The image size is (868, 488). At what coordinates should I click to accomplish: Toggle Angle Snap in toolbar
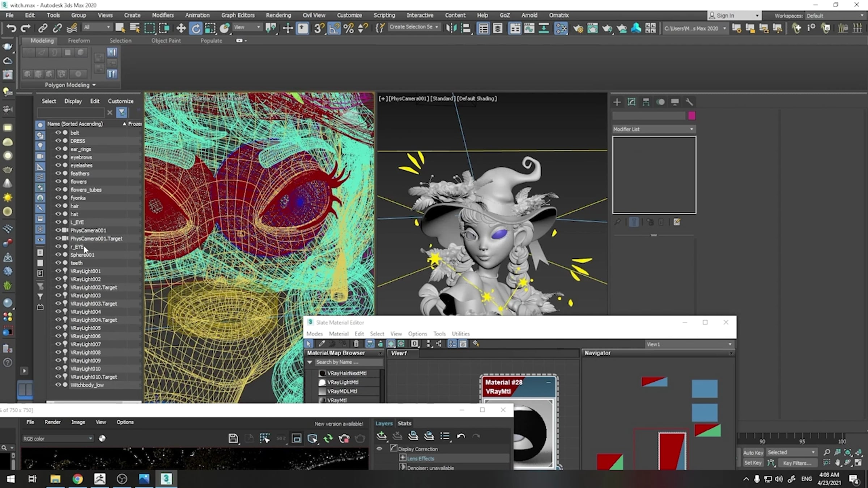(334, 28)
